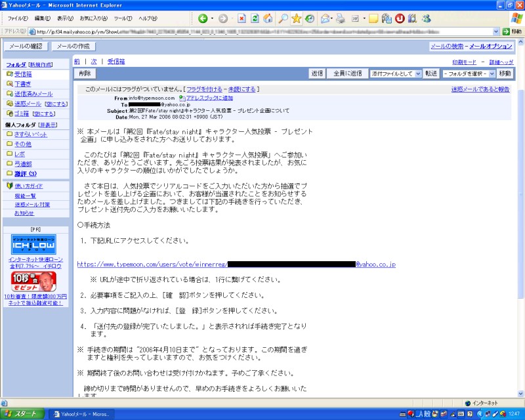Open the address bar dropdown
This screenshot has height=420, width=525.
496,31
